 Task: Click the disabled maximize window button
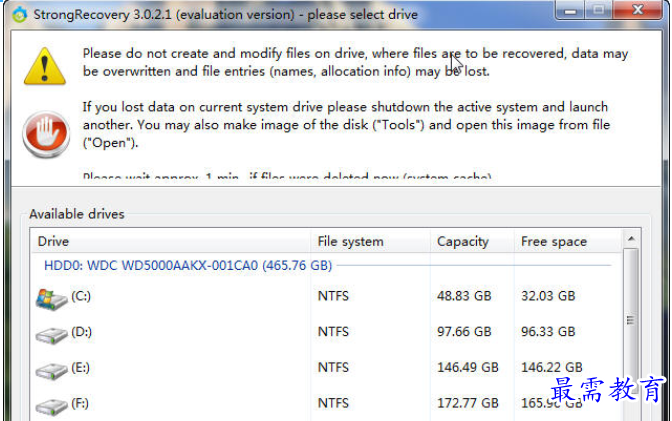coord(599,10)
